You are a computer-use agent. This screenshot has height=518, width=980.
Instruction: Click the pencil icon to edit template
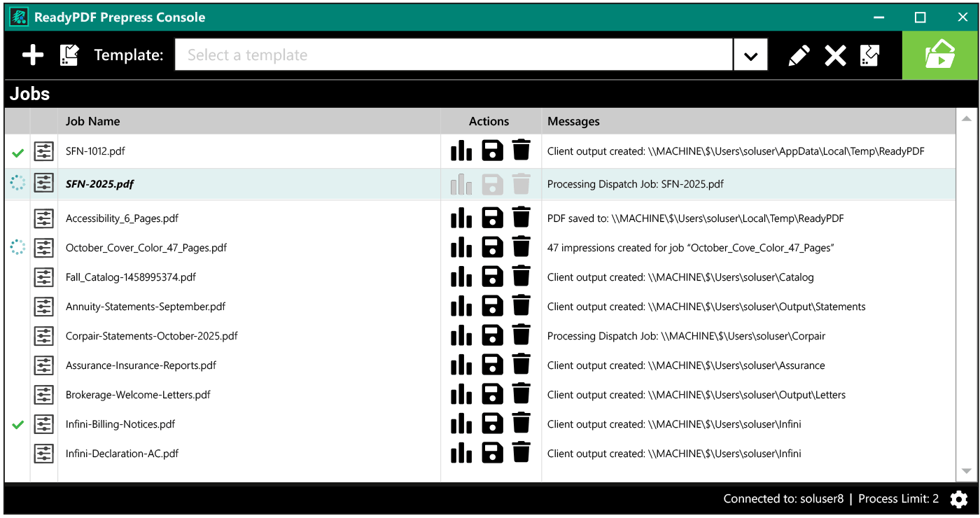pyautogui.click(x=799, y=55)
